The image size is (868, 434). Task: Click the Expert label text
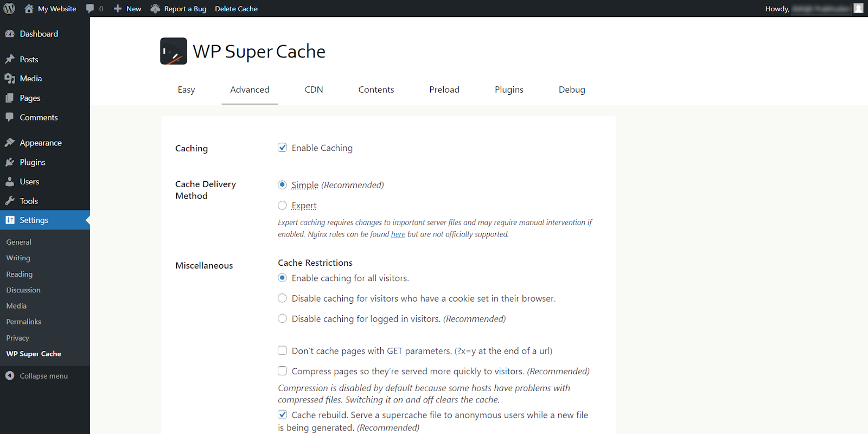click(304, 205)
